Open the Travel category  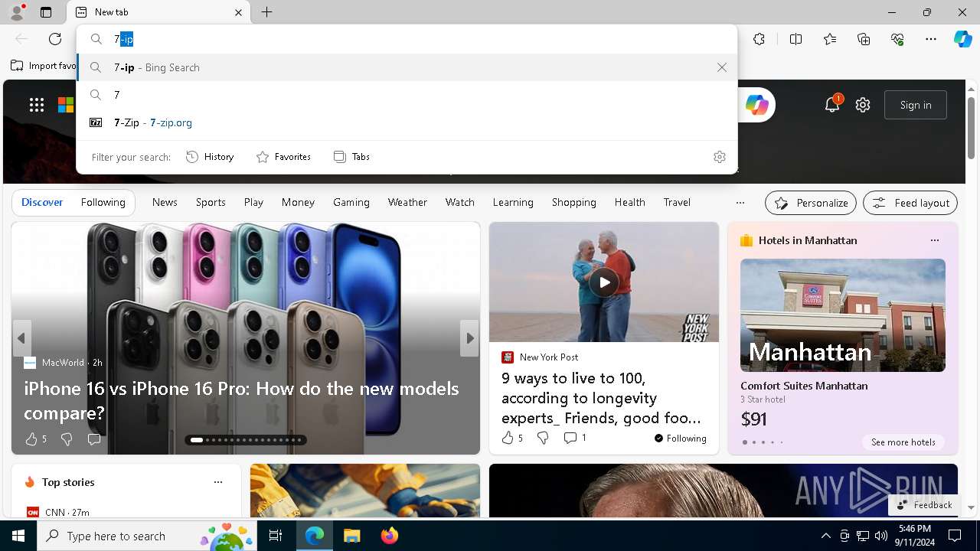(677, 202)
